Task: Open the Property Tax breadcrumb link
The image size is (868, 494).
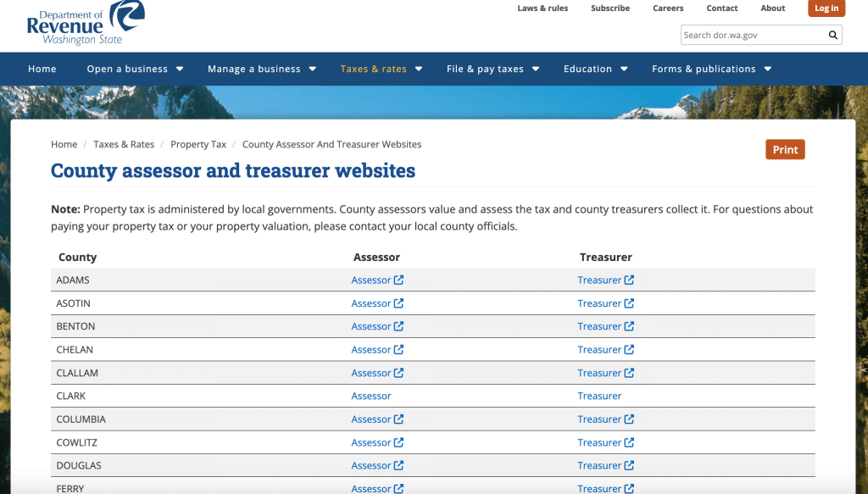Action: tap(198, 144)
